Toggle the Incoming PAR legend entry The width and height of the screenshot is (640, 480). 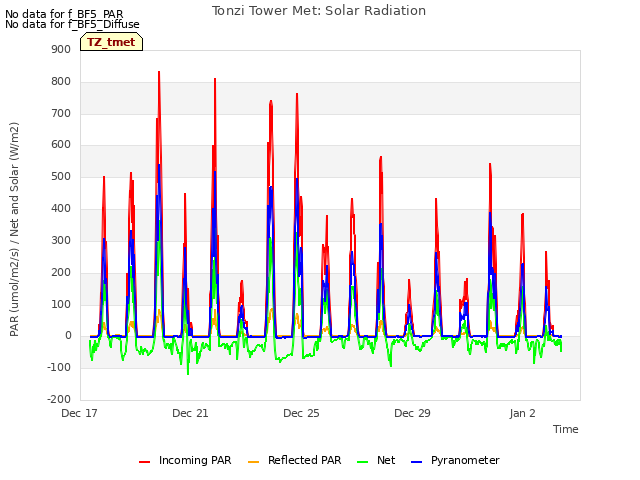[x=185, y=460]
